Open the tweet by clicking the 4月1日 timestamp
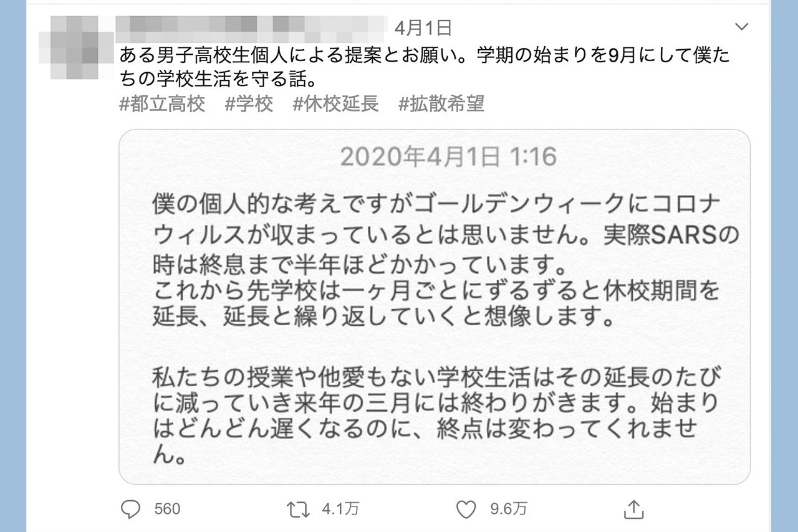This screenshot has width=798, height=532. (423, 27)
